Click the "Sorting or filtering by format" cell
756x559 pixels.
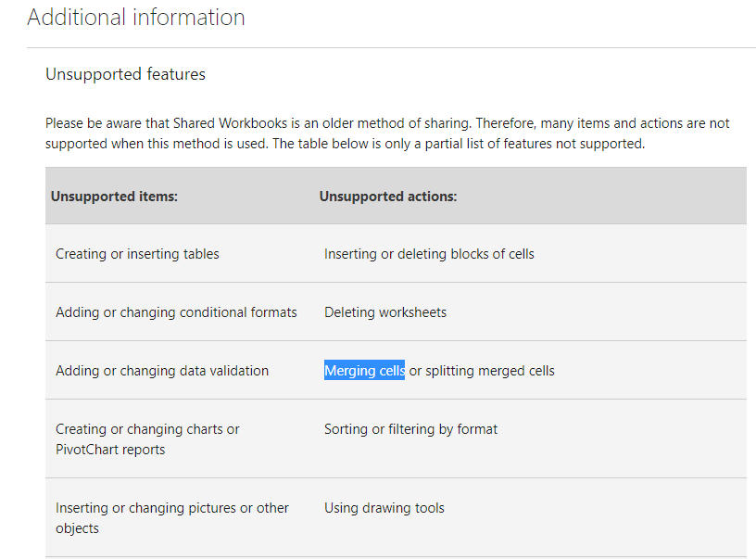410,429
